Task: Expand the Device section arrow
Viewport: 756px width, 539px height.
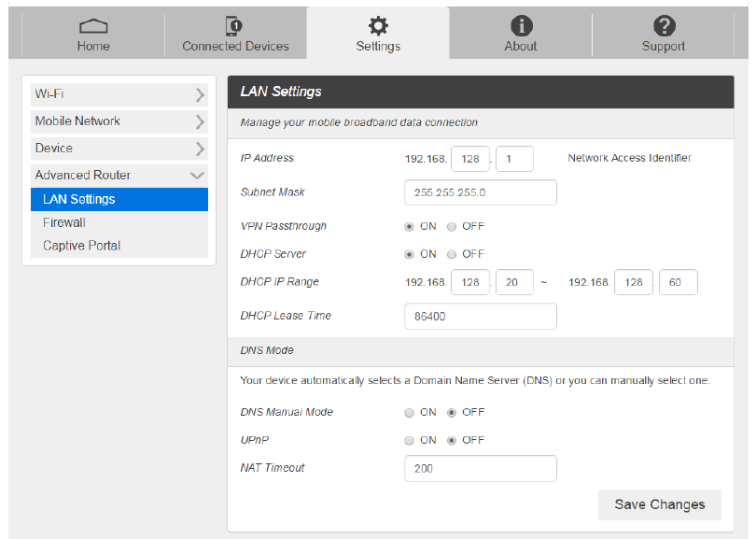Action: pos(199,149)
